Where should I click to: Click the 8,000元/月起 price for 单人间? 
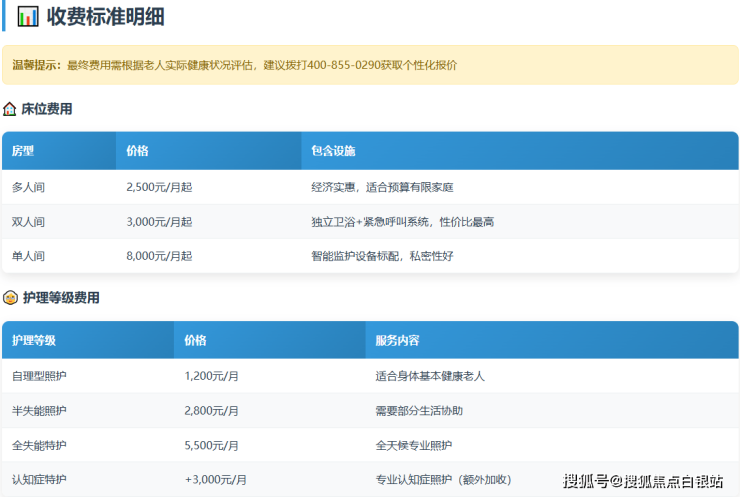point(159,256)
